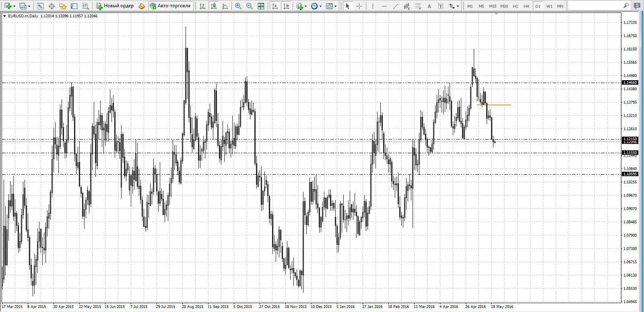Select the D1 daily timeframe

coord(538,6)
